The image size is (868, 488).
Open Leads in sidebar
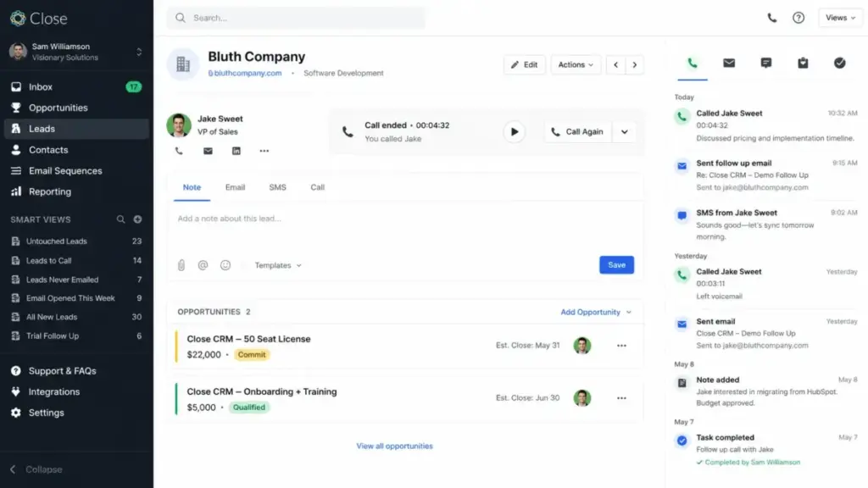pyautogui.click(x=76, y=129)
